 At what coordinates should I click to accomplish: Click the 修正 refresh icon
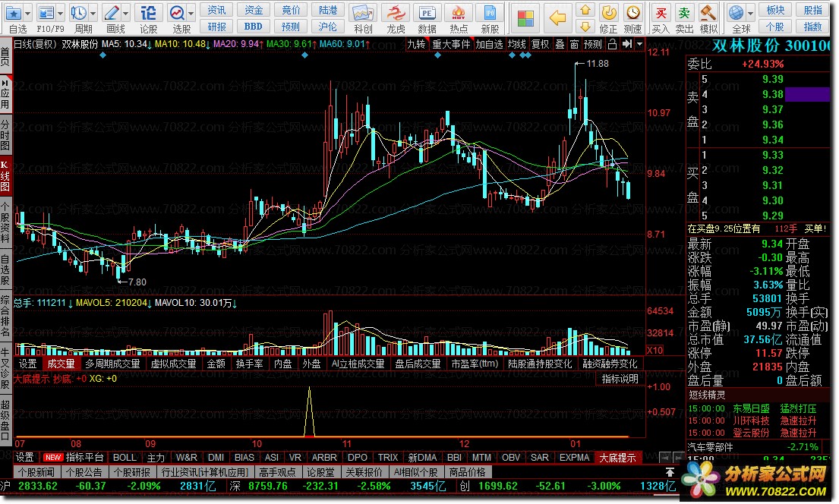(608, 13)
